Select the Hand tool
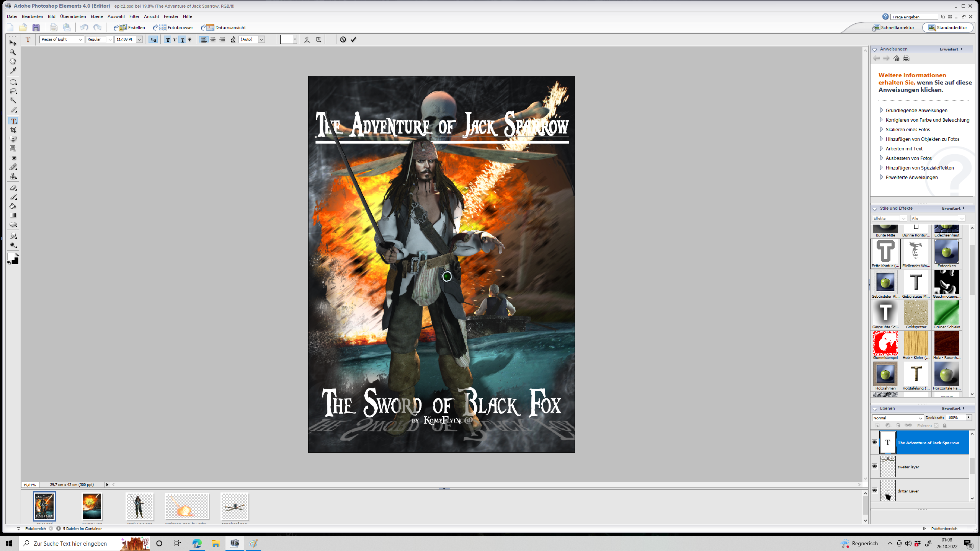 [13, 61]
